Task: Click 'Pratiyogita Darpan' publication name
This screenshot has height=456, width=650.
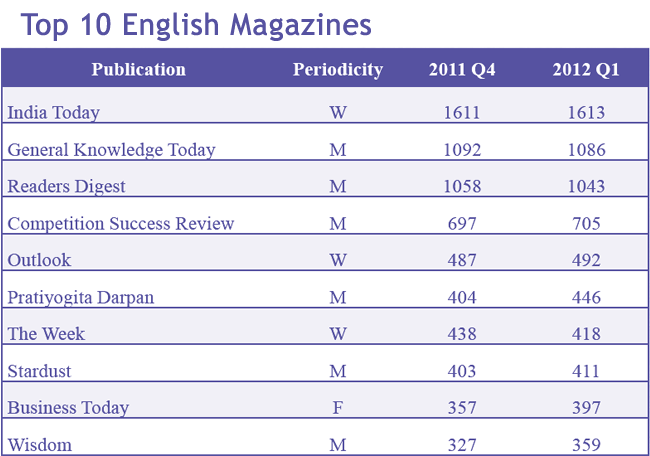Action: [x=81, y=298]
